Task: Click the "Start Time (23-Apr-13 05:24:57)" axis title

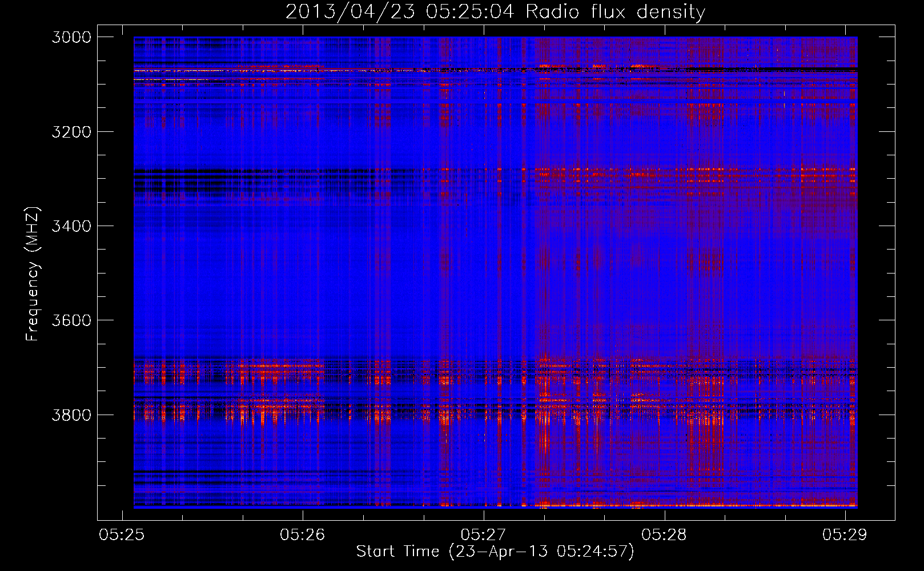Action: (x=495, y=552)
